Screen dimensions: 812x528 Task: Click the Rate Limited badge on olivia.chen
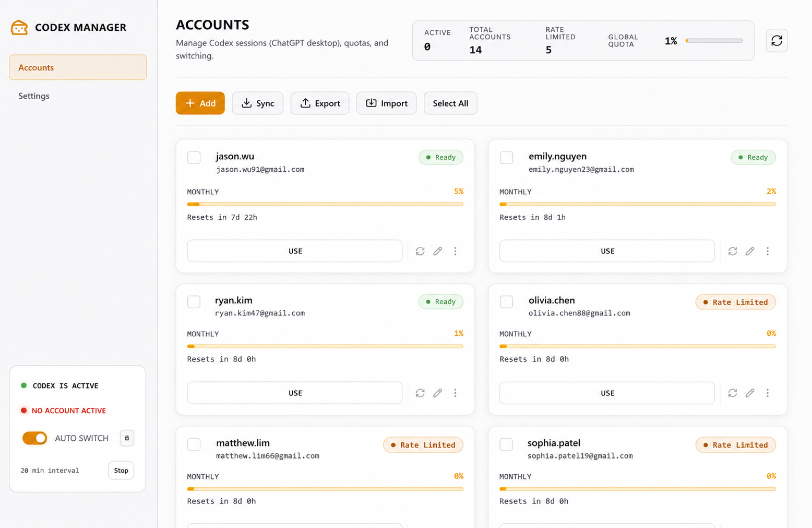736,302
